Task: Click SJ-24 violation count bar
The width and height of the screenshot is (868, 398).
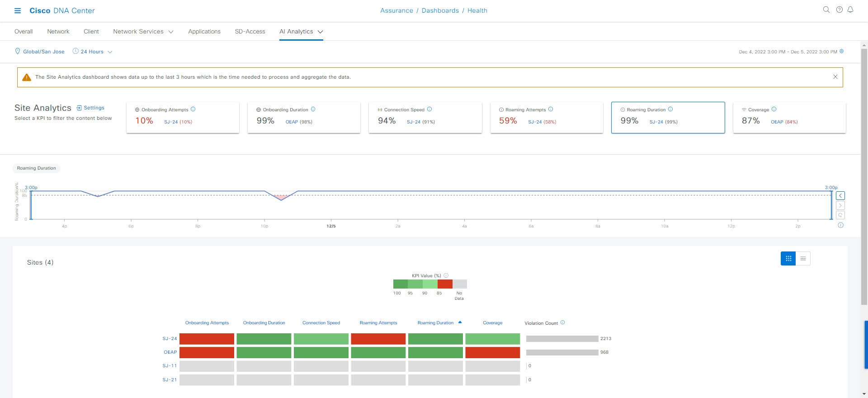Action: [x=562, y=339]
